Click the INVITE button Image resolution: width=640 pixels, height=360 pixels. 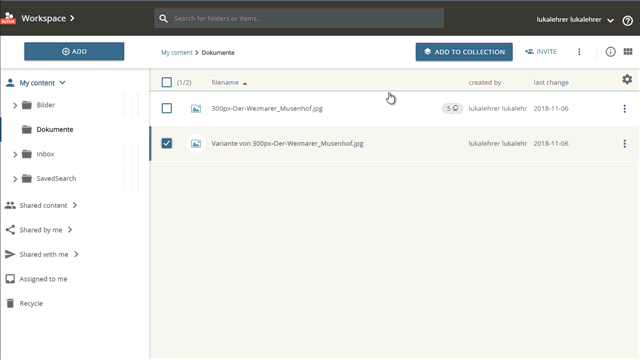(x=541, y=52)
